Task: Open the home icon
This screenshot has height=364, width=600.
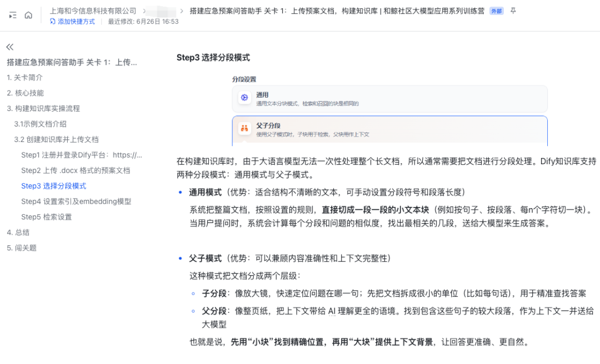Action: 28,16
